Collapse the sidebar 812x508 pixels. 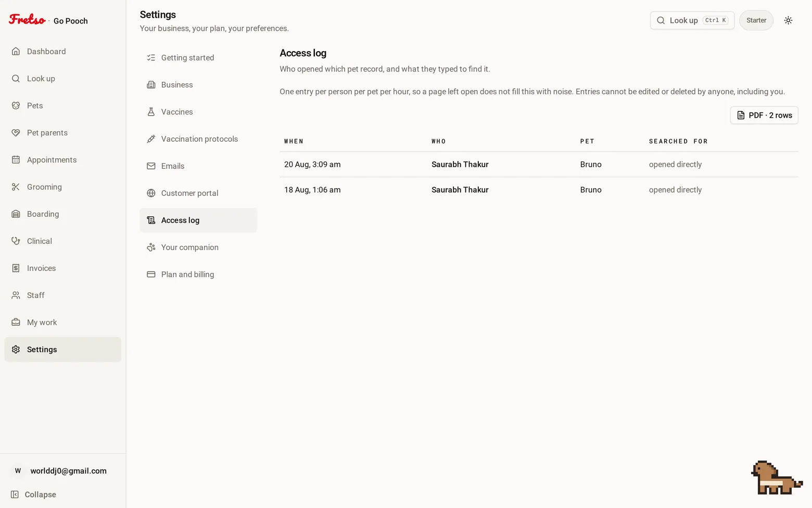point(34,494)
